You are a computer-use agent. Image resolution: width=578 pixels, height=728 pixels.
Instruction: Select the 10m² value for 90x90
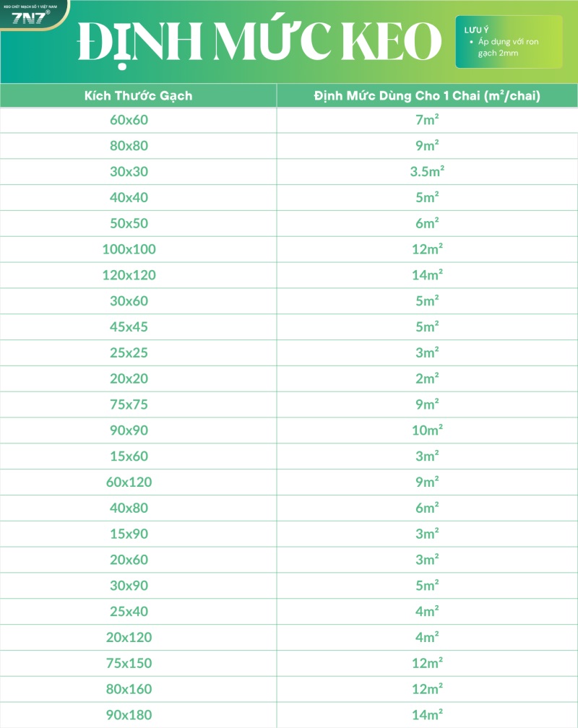pyautogui.click(x=427, y=430)
